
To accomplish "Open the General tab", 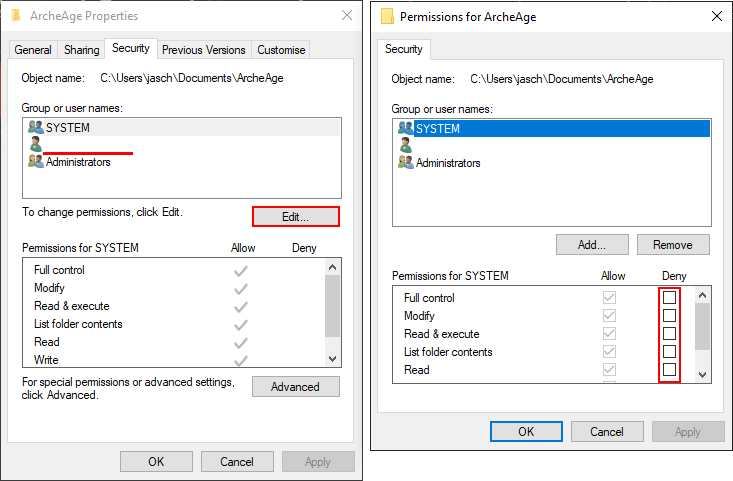I will click(33, 50).
